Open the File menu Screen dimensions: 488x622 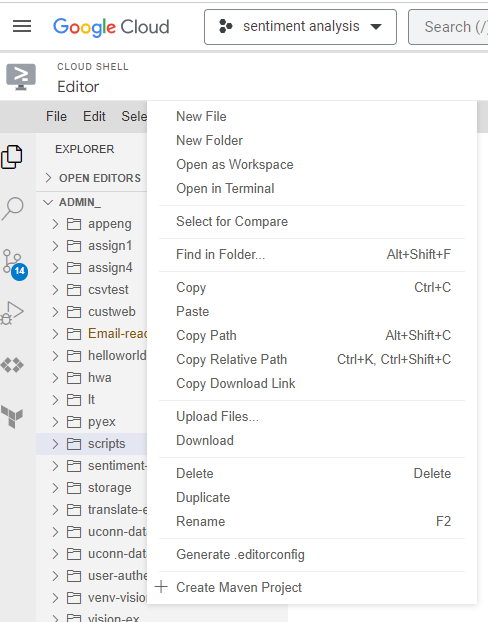(56, 117)
